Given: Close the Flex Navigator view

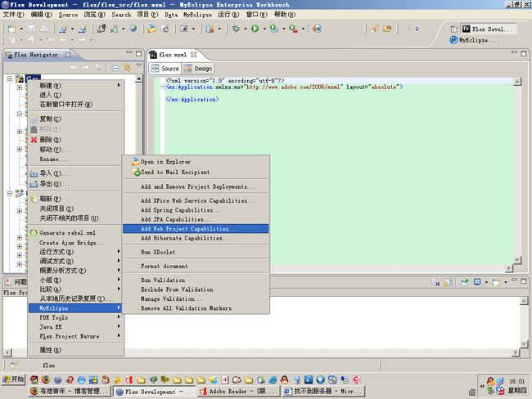Looking at the screenshot, I should pos(68,54).
